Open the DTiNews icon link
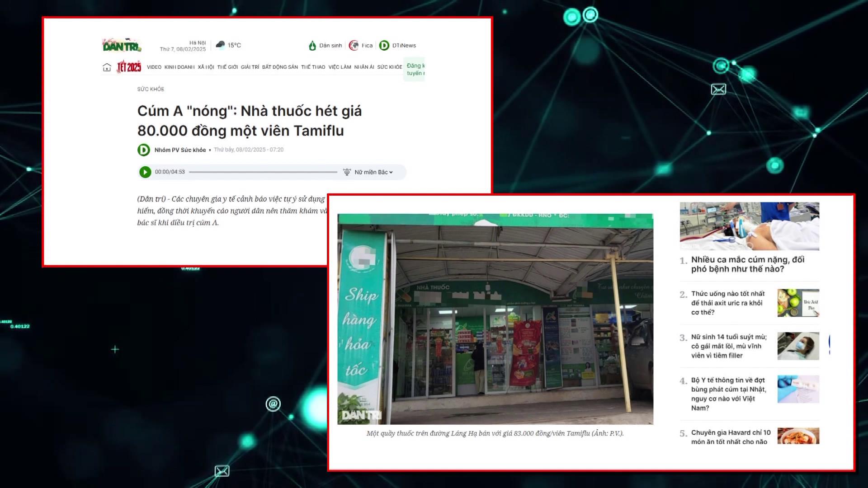The width and height of the screenshot is (868, 488). pyautogui.click(x=384, y=46)
